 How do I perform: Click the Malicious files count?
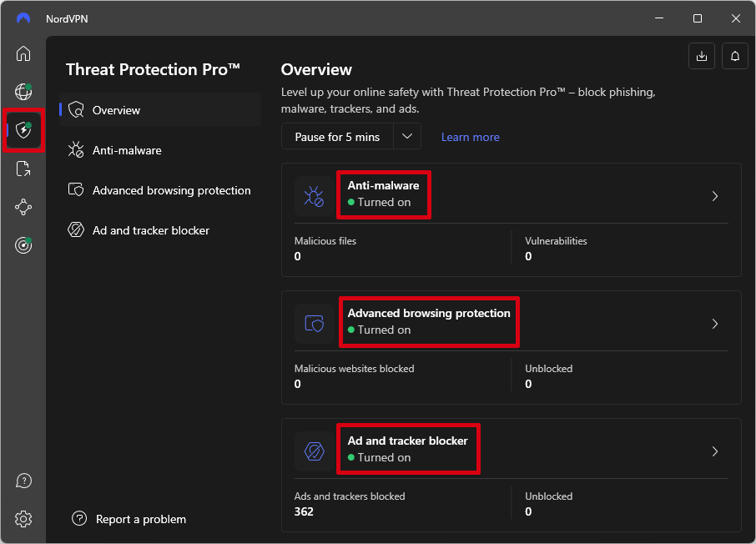298,256
